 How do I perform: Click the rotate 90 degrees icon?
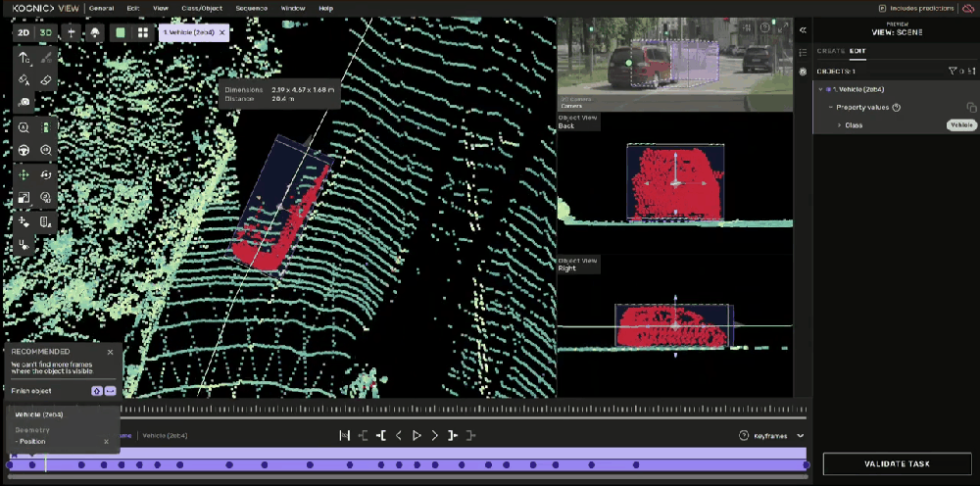46,197
